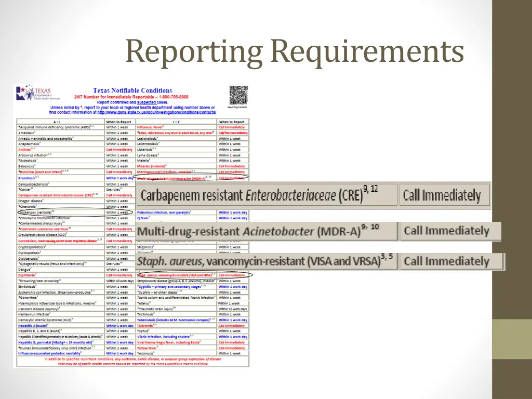Click the 'Syphilis – primary and secondary stages' cell
The image size is (532, 399).
point(176,287)
